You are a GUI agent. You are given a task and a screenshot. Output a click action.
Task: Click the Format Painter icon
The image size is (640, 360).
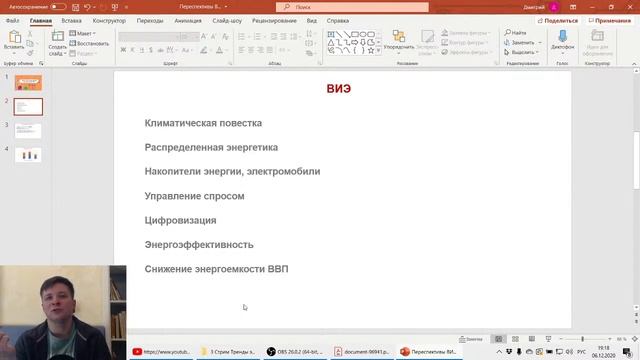point(30,53)
